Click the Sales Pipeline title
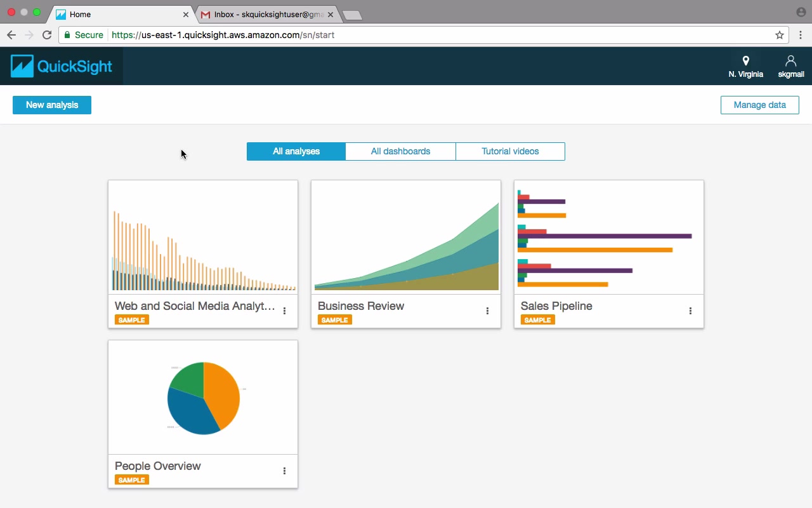 coord(556,306)
